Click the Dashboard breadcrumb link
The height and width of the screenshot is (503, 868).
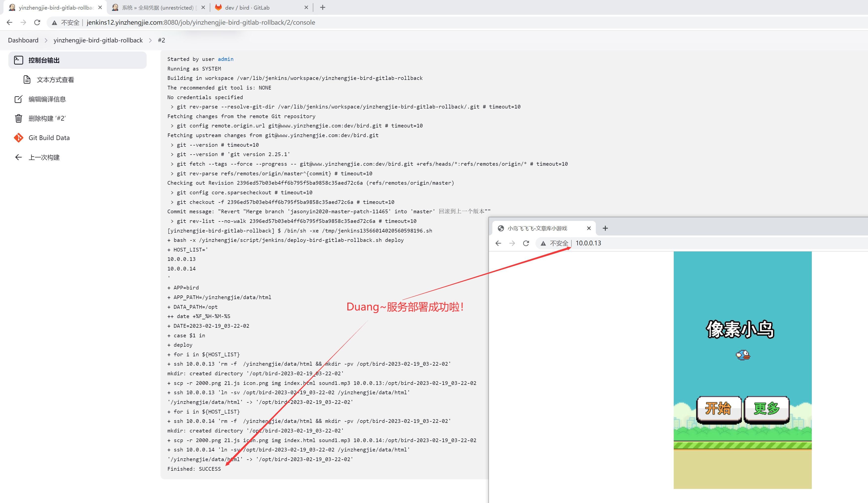(x=23, y=40)
